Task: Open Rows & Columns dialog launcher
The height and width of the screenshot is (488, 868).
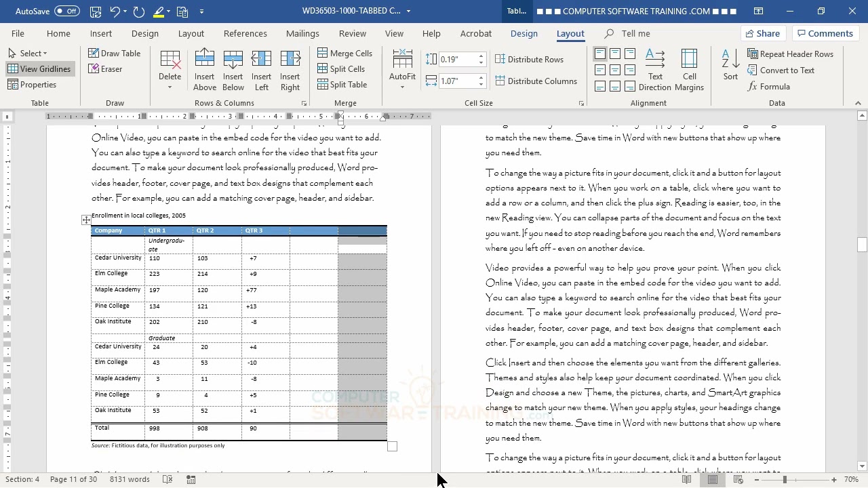Action: click(x=304, y=104)
